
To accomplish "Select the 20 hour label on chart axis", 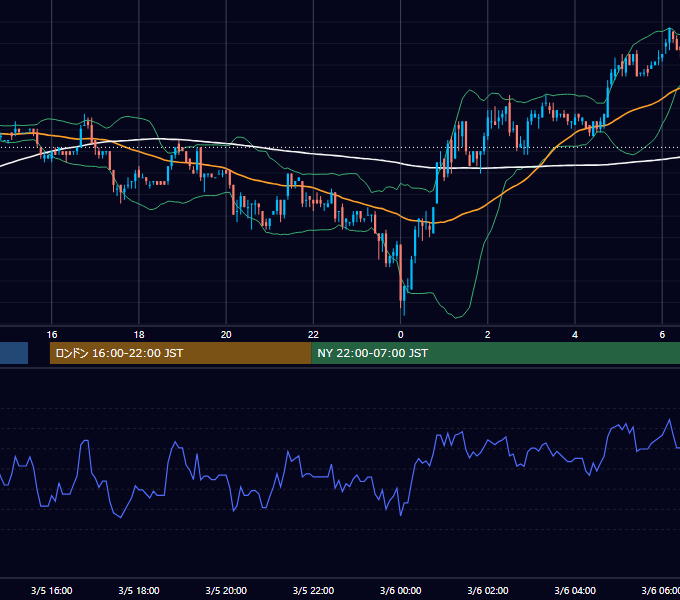I will coord(226,334).
